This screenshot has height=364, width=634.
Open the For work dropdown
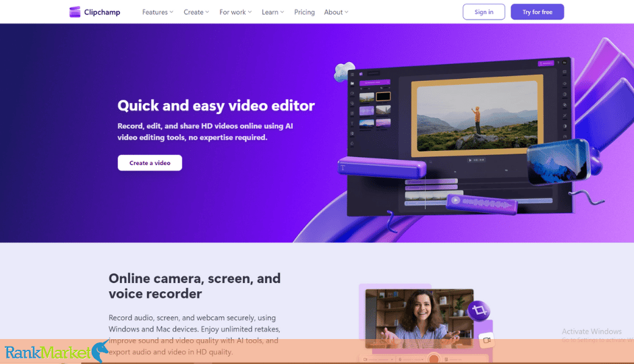pos(235,12)
